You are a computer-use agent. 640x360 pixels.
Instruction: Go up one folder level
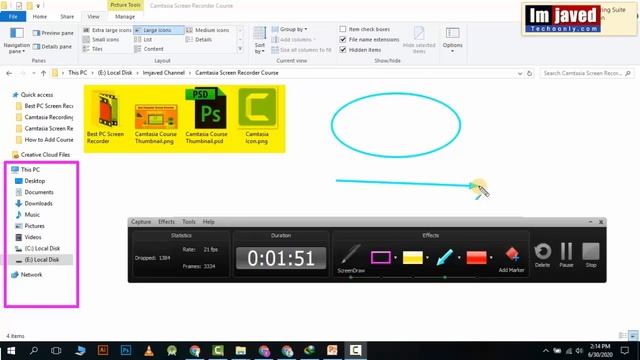43,73
